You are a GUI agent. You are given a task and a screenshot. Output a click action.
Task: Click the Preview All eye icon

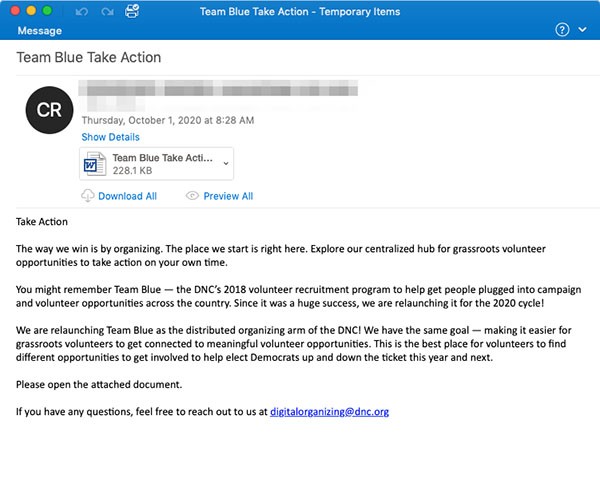point(192,196)
